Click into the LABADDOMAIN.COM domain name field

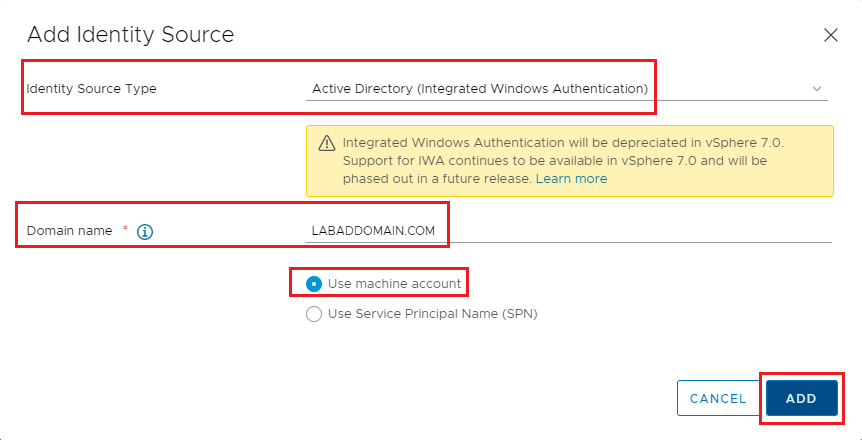[x=373, y=231]
